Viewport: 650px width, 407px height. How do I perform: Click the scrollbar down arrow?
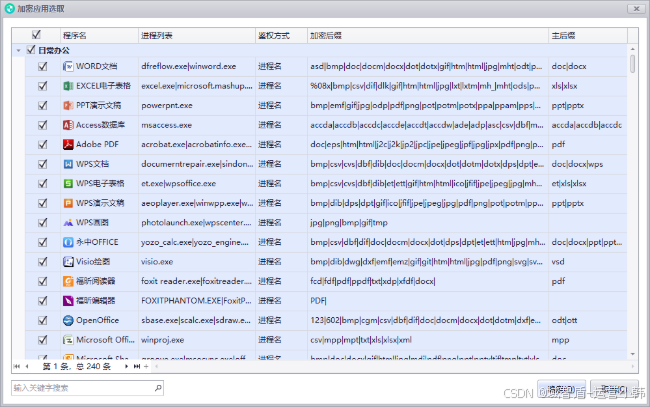(633, 354)
